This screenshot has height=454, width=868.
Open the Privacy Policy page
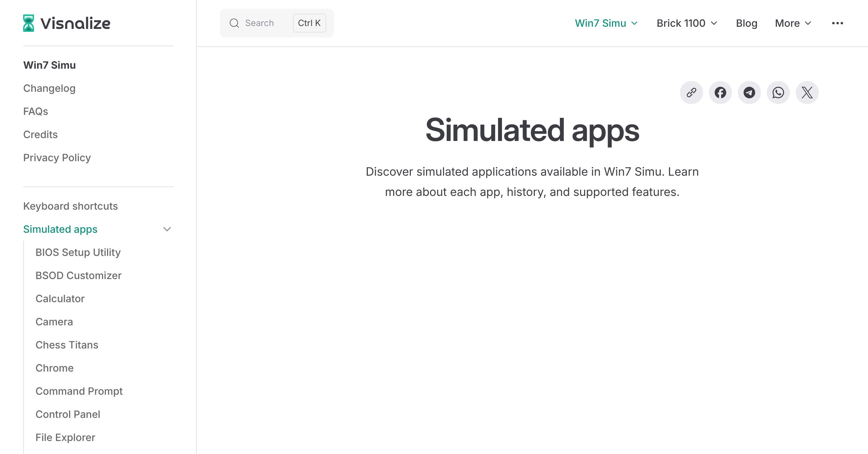pos(57,158)
